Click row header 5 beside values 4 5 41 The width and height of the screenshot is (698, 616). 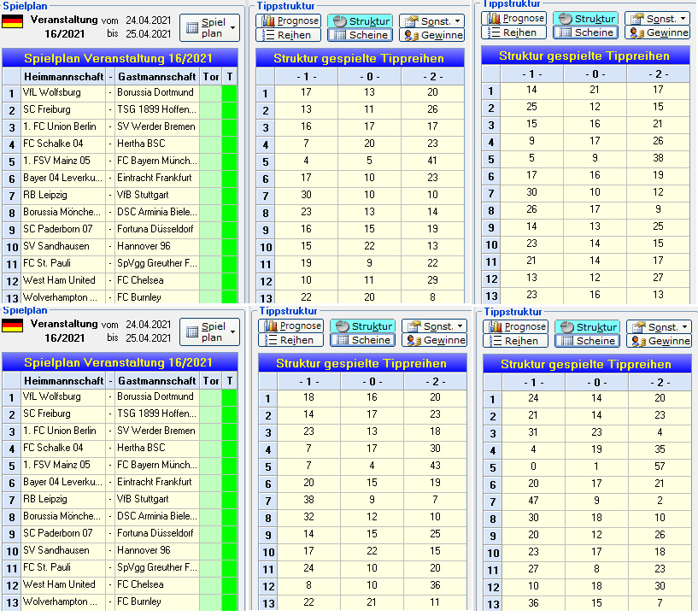tap(266, 161)
